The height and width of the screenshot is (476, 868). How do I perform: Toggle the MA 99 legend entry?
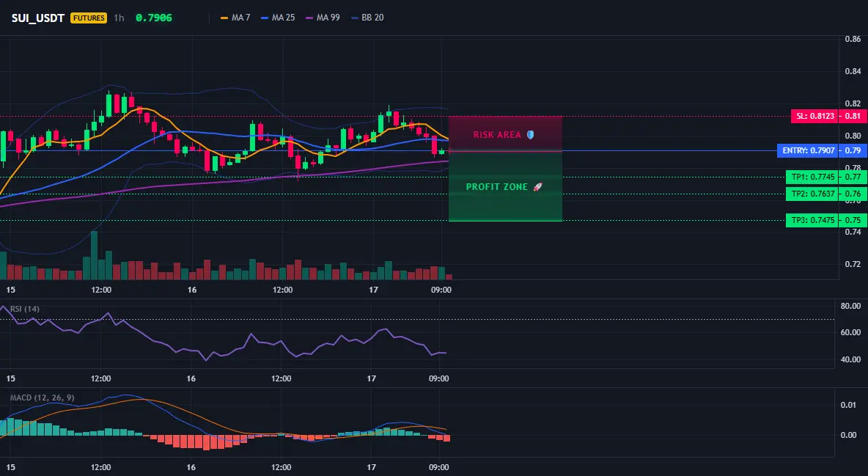(x=323, y=18)
